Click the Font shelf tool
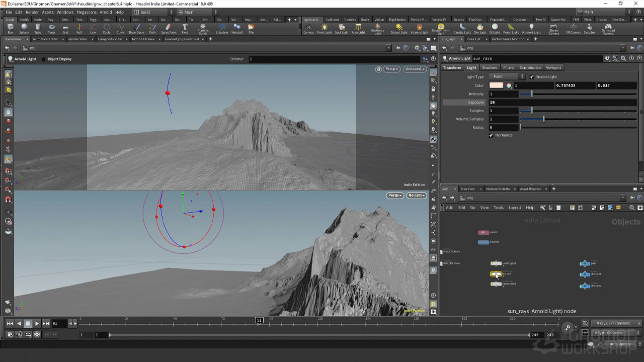644x362 pixels. [x=185, y=29]
